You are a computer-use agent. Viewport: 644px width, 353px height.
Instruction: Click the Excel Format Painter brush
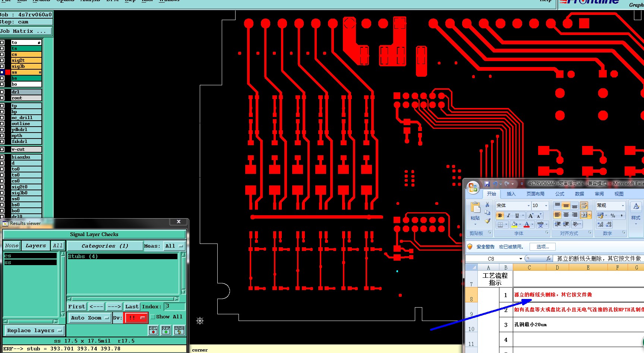pos(487,221)
